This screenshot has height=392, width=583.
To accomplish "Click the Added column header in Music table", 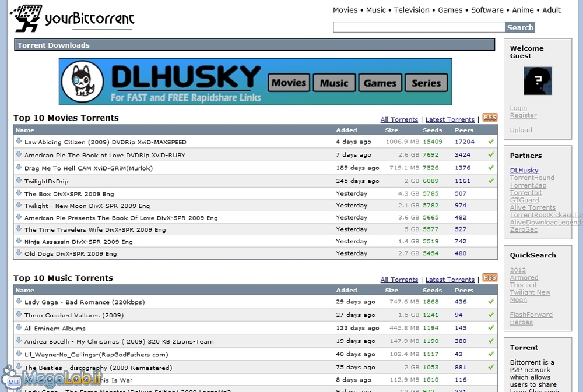I will point(346,290).
